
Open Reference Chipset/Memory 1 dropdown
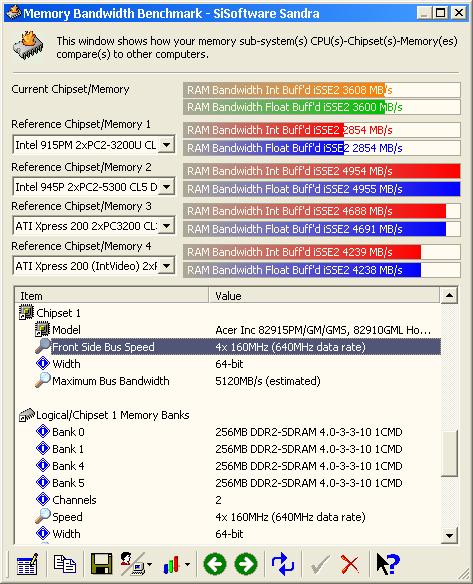(x=166, y=145)
